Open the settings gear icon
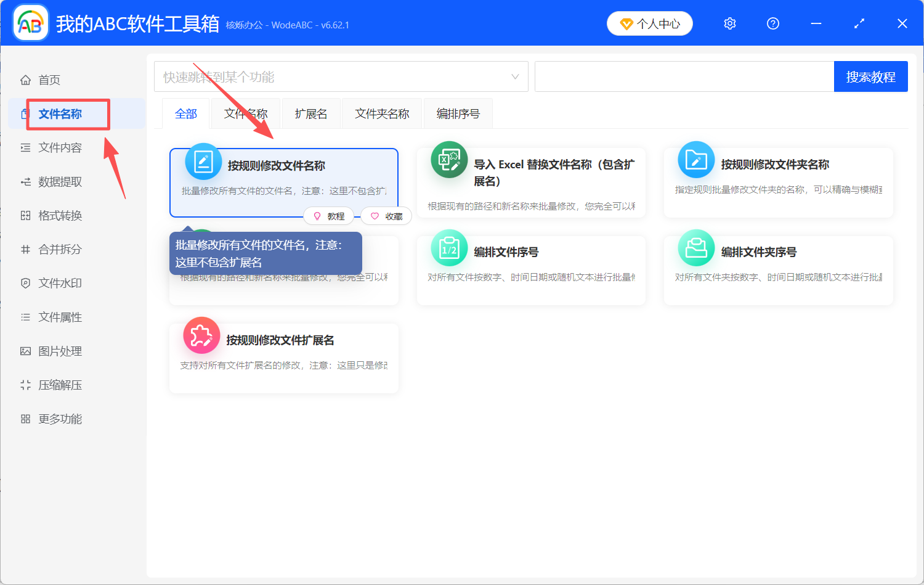924x585 pixels. pyautogui.click(x=729, y=23)
